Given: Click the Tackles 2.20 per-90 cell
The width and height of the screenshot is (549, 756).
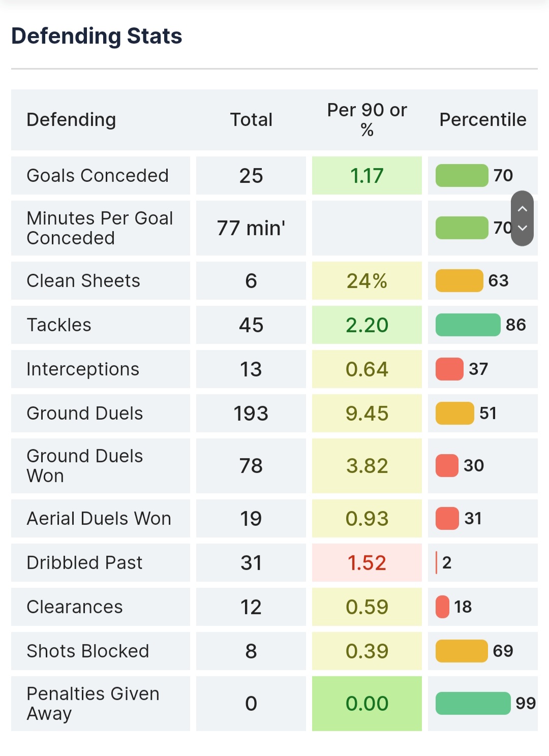Looking at the screenshot, I should [367, 325].
